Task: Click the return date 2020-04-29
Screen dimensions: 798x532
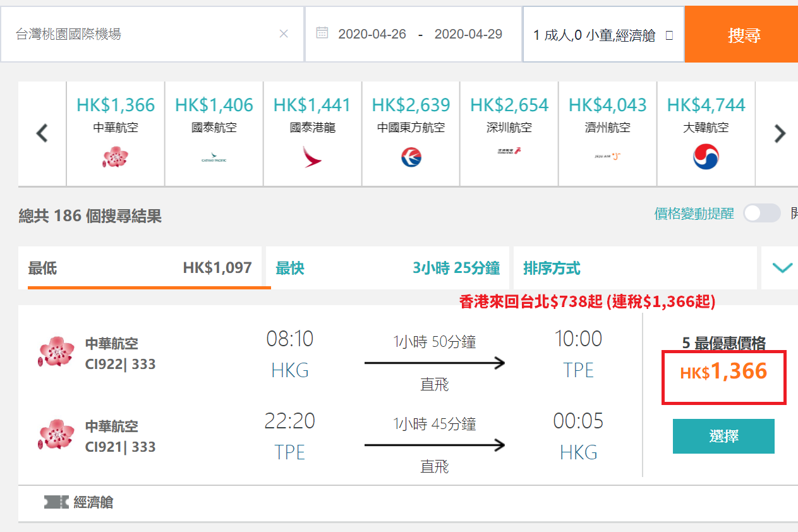Action: tap(468, 34)
